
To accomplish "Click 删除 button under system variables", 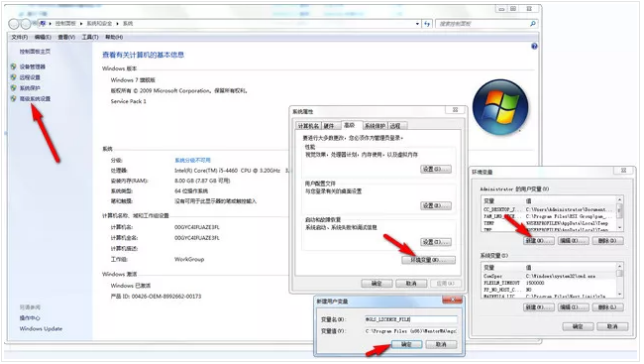I will [607, 307].
